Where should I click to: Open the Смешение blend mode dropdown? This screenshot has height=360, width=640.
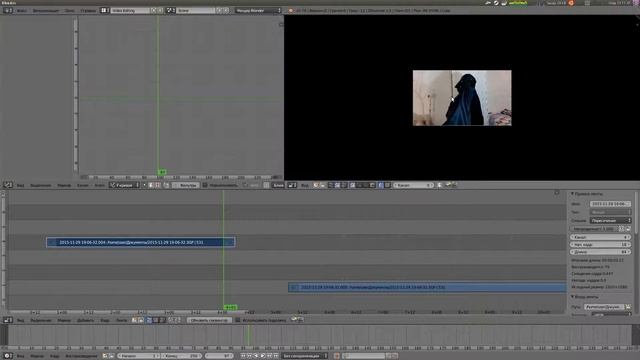(x=611, y=220)
